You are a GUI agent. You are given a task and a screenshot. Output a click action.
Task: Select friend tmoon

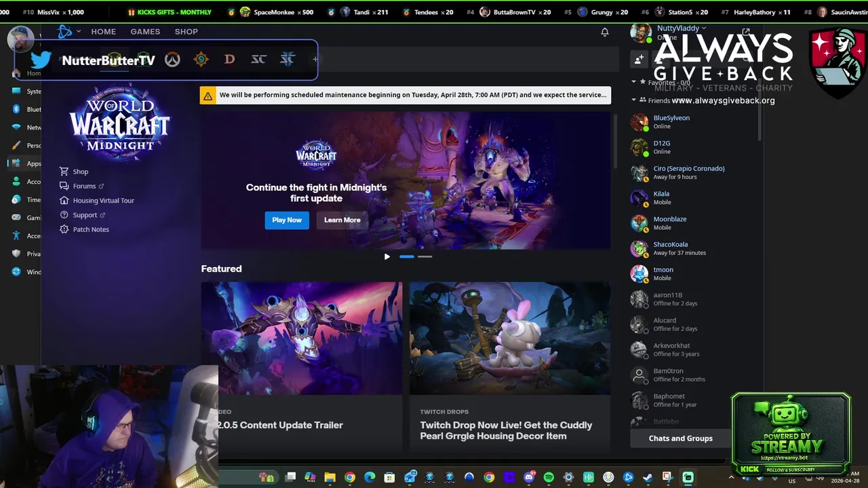tap(692, 274)
